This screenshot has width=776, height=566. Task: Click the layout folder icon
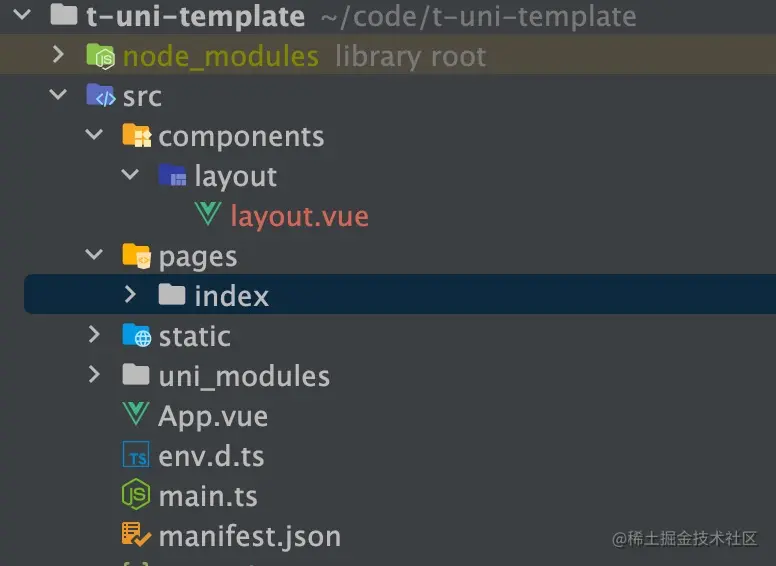tap(172, 176)
